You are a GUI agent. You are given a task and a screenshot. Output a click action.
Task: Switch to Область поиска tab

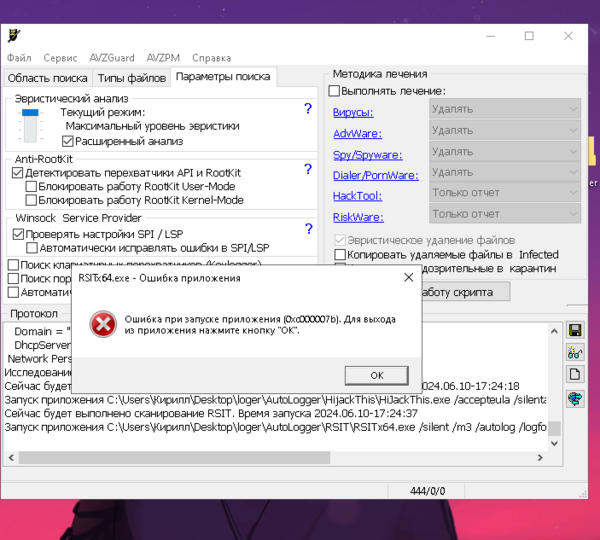(x=47, y=78)
